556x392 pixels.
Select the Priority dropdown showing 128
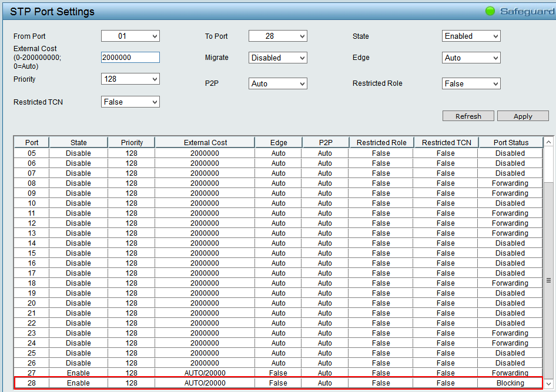[x=130, y=79]
